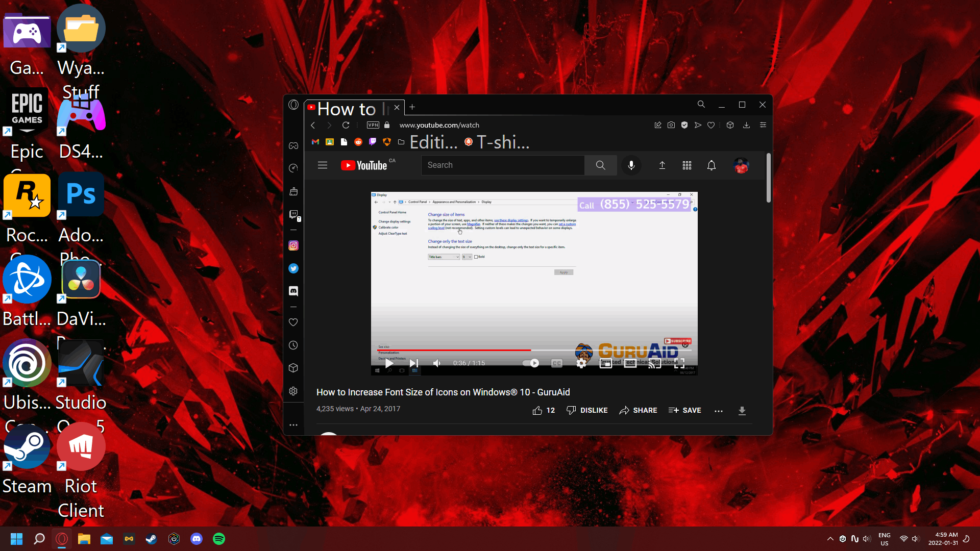Open video settings gear icon
The height and width of the screenshot is (551, 980).
581,363
